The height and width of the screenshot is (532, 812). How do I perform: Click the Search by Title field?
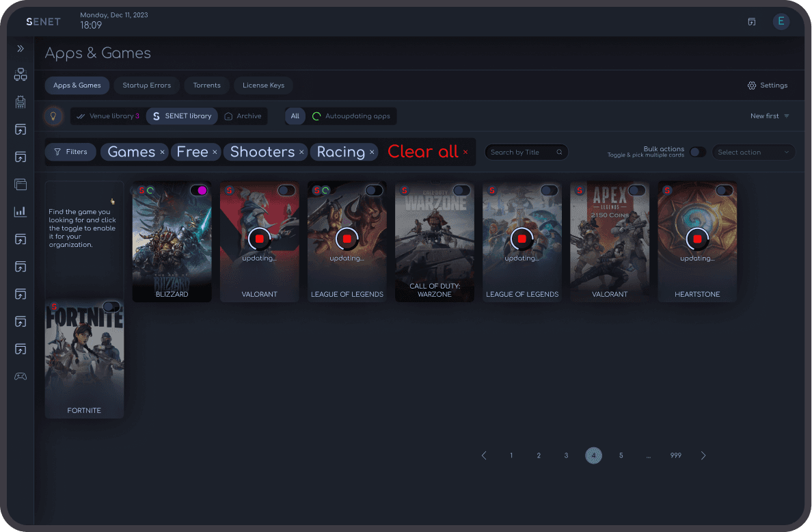point(526,152)
